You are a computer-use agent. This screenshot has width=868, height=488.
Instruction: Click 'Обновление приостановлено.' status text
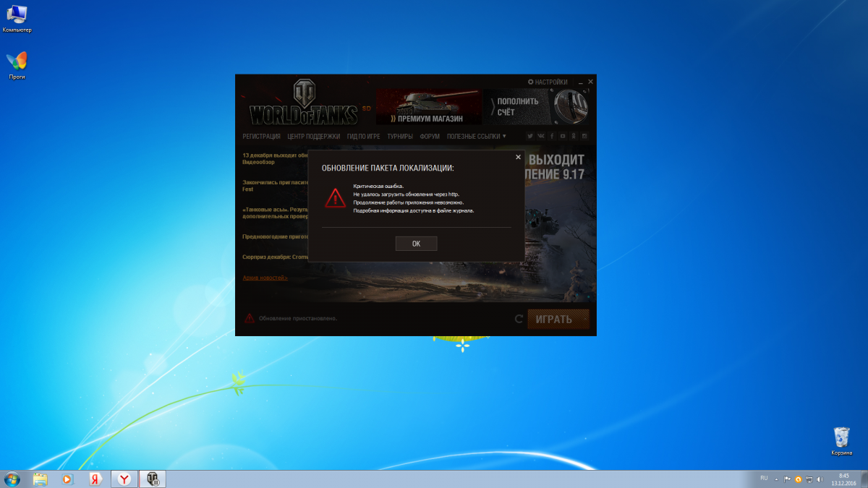(x=298, y=318)
